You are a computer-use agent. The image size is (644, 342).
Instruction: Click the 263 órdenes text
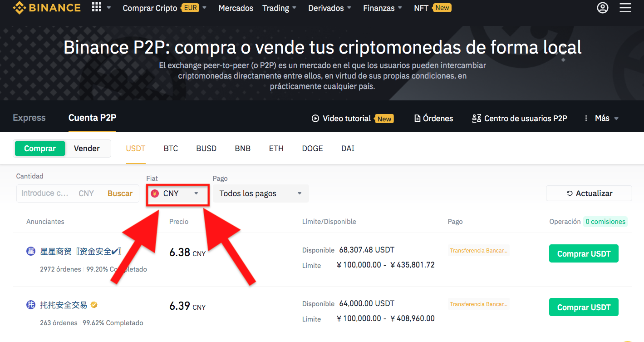[x=59, y=323]
